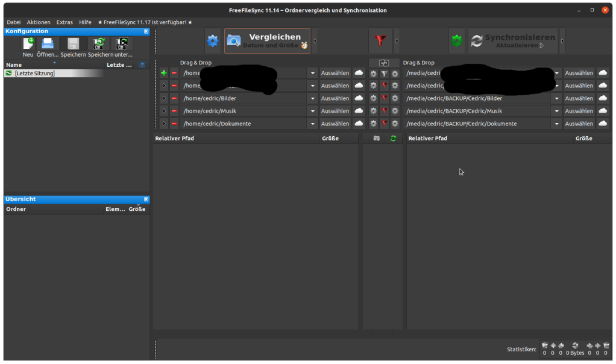Close the Konfiguration panel
Image resolution: width=616 pixels, height=364 pixels.
[146, 31]
